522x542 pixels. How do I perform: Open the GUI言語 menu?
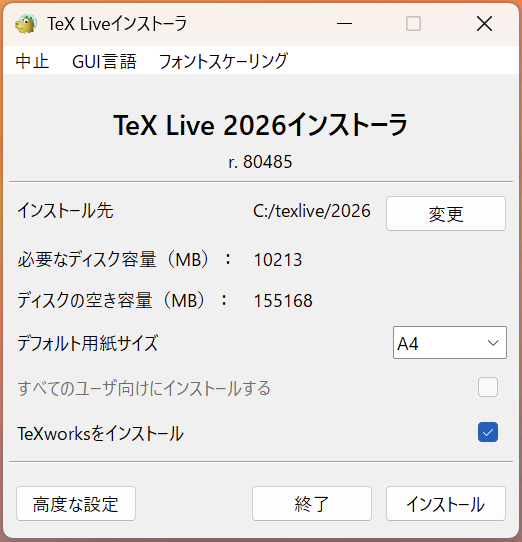(104, 62)
